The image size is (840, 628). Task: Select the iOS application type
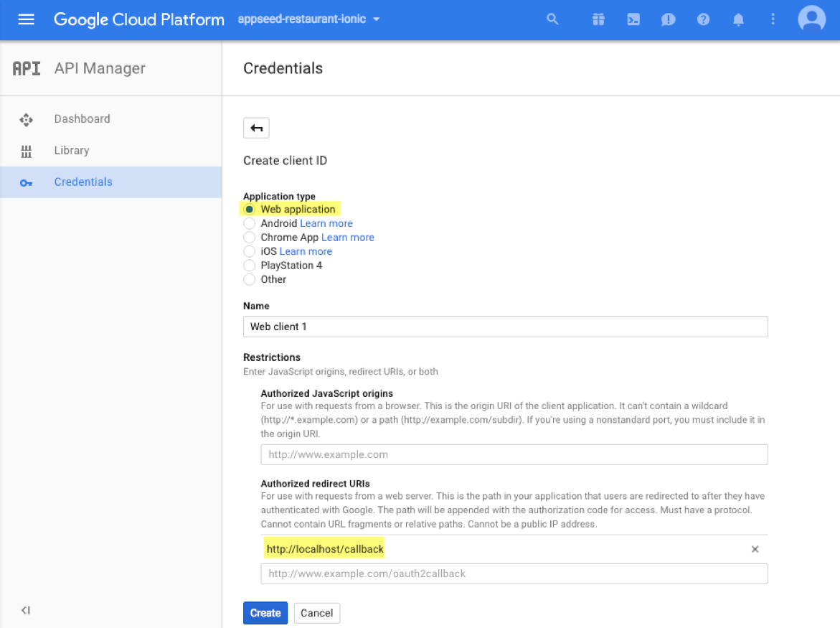point(249,250)
